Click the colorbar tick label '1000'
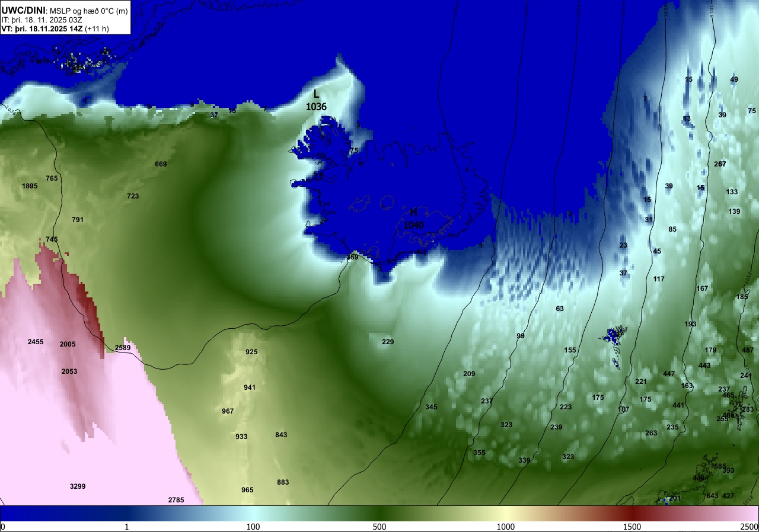This screenshot has height=532, width=759. pos(505,527)
